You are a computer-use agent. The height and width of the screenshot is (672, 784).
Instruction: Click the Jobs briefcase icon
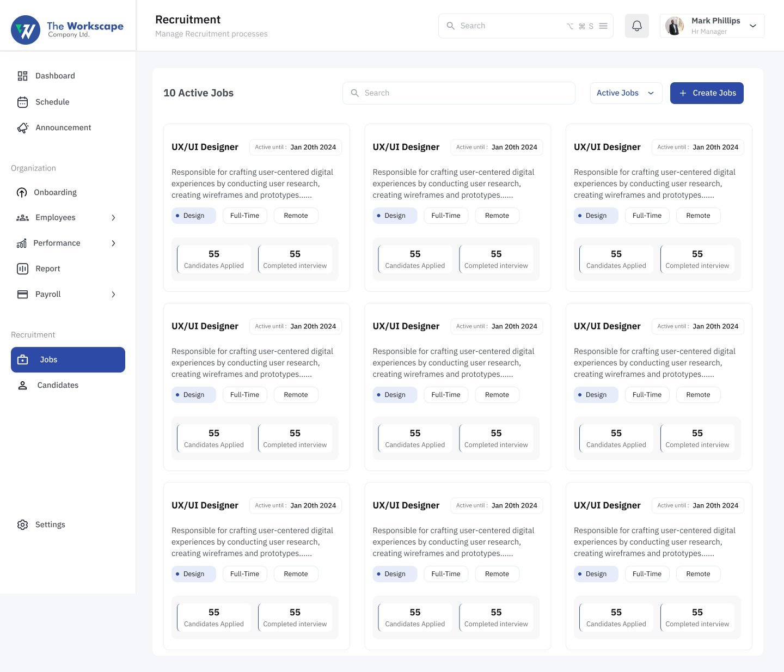22,359
